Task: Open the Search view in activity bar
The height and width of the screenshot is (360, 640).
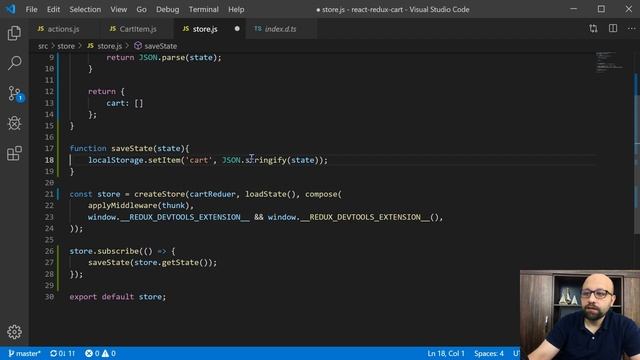Action: (14, 63)
